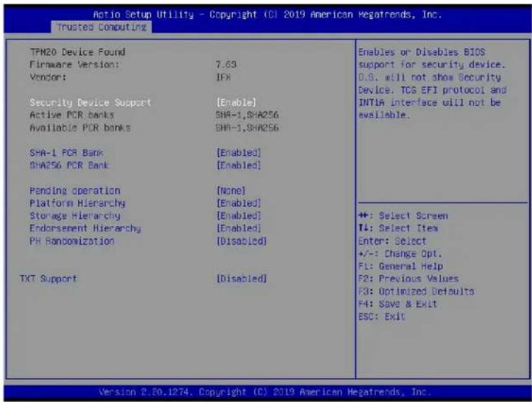Click the Select Item arrows hint
The image size is (532, 402).
pos(398,228)
